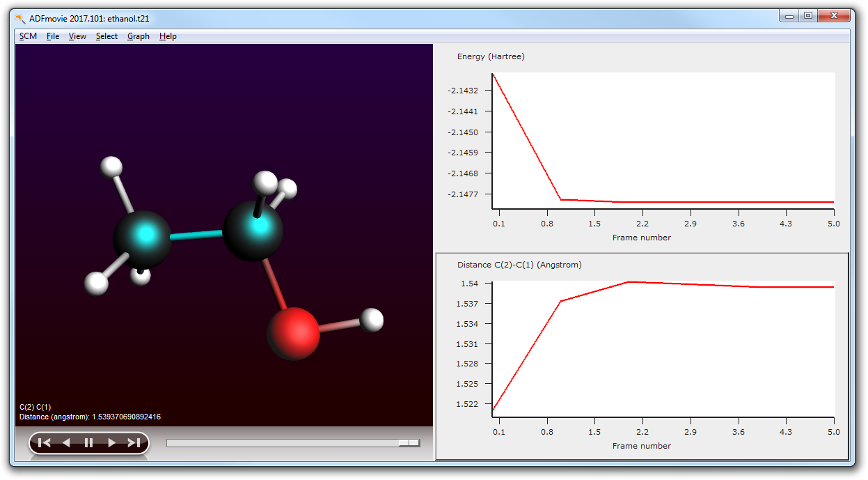This screenshot has width=868, height=480.
Task: Open the Select menu
Action: click(106, 36)
